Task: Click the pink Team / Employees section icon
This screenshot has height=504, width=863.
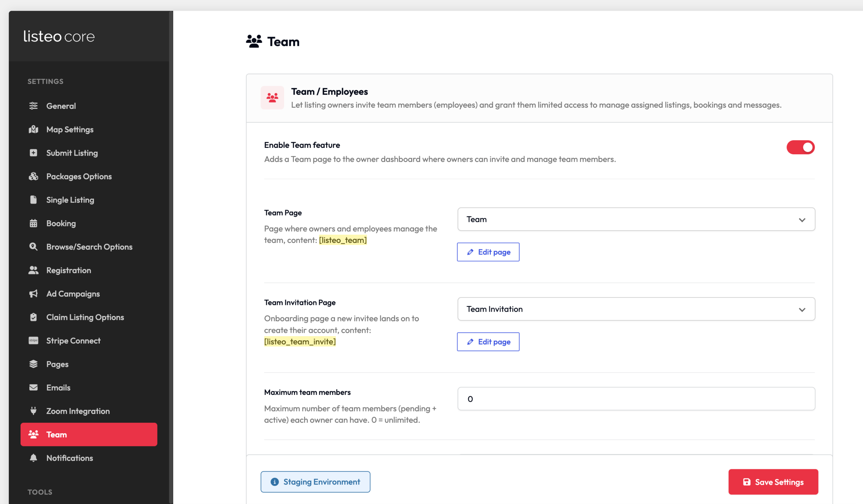Action: point(272,98)
